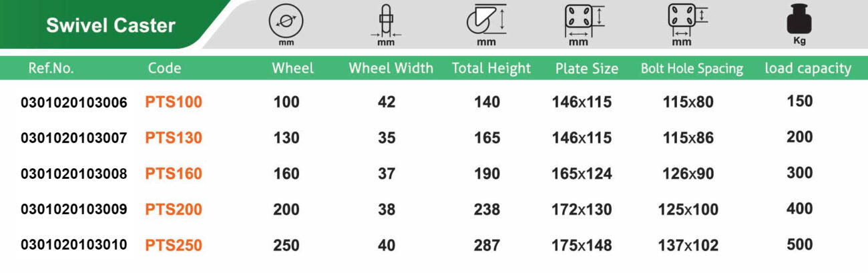Open the PTS130 product code
The height and width of the screenshot is (273, 868).
tap(173, 138)
